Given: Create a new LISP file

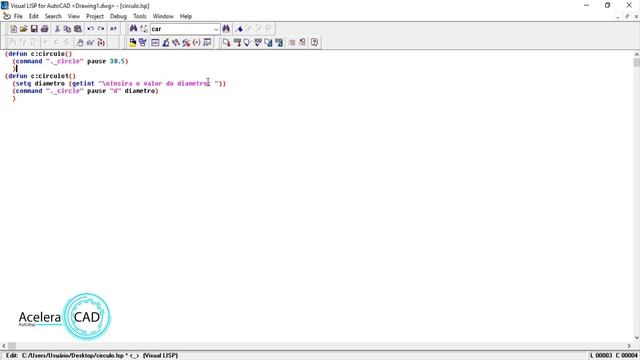Looking at the screenshot, I should [x=13, y=29].
